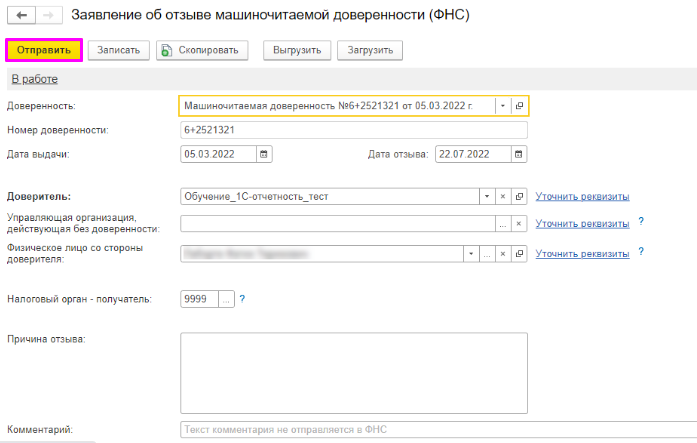Viewport: 697px width, 443px height.
Task: Click inside the Причина отзыва text area
Action: click(x=353, y=370)
